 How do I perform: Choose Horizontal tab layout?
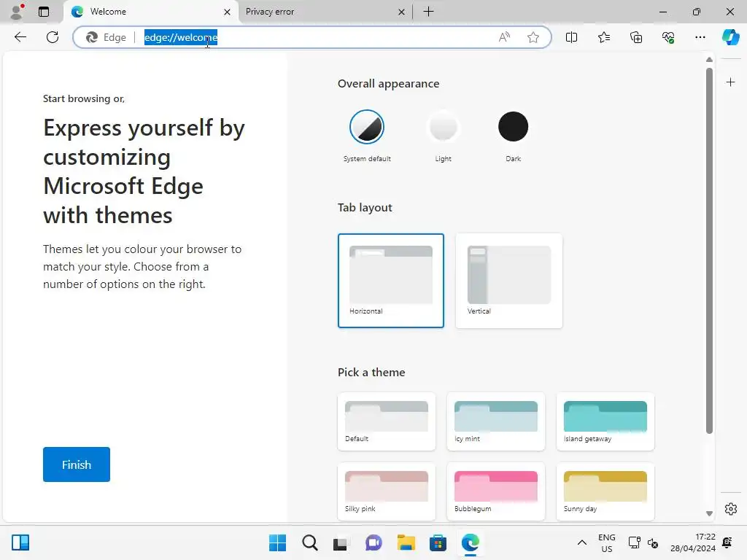click(x=391, y=281)
